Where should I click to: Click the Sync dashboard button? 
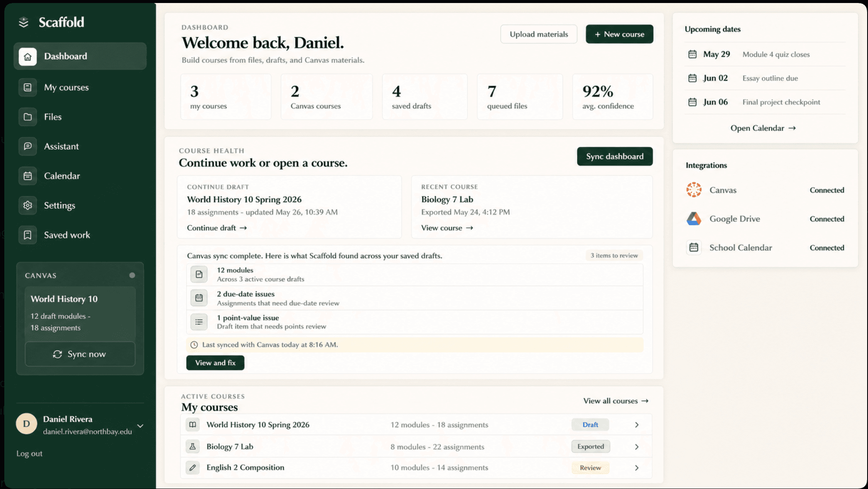click(614, 156)
